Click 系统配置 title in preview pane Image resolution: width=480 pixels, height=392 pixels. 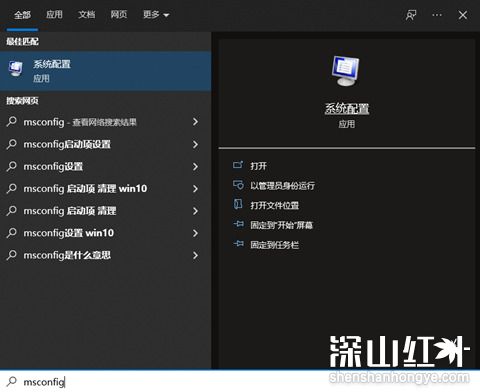click(347, 109)
